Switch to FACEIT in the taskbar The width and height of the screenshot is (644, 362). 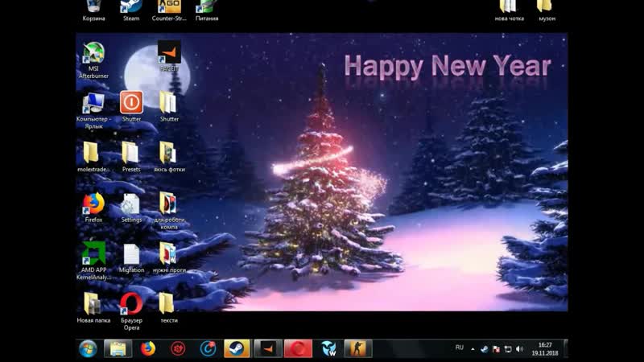point(268,349)
